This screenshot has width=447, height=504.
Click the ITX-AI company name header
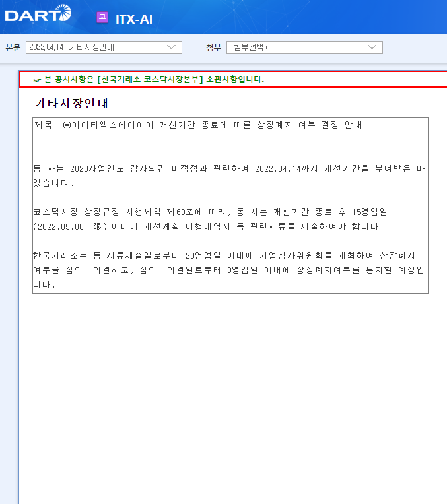tap(134, 19)
